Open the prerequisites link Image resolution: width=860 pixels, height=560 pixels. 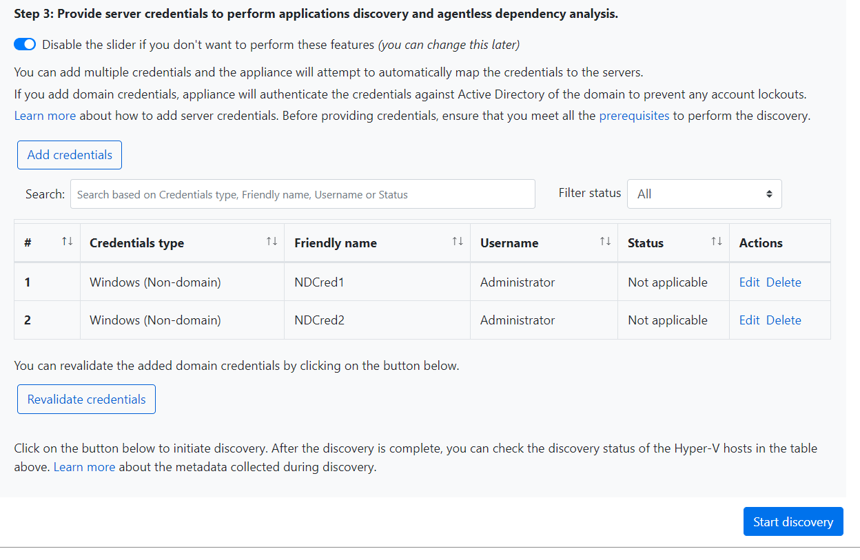coord(634,116)
